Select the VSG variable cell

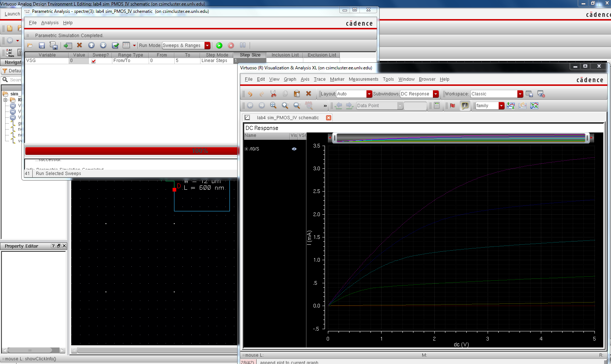[x=47, y=61]
